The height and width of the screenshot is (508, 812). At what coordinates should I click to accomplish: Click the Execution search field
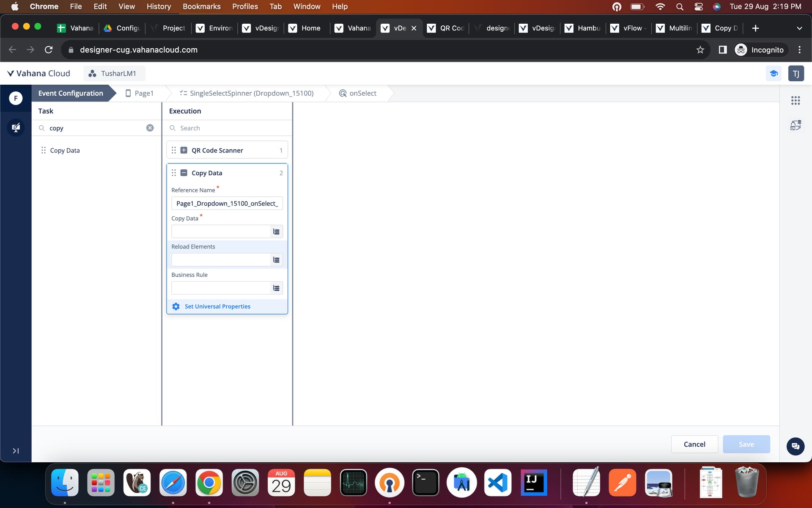coord(227,128)
